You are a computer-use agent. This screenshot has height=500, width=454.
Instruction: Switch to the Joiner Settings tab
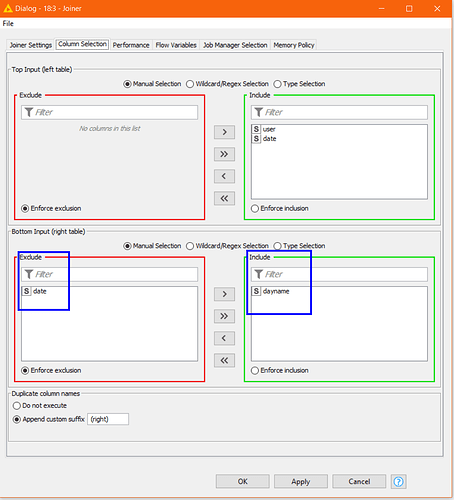(31, 45)
